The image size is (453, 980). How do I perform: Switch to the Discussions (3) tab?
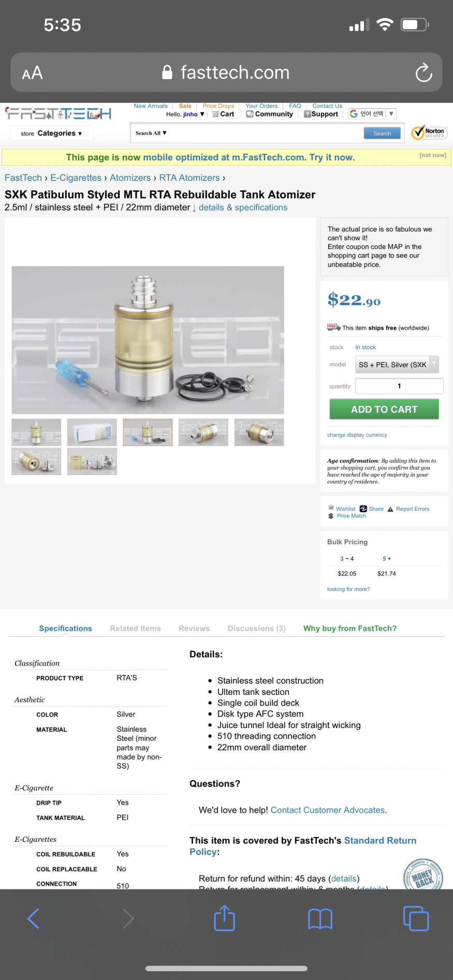[257, 628]
